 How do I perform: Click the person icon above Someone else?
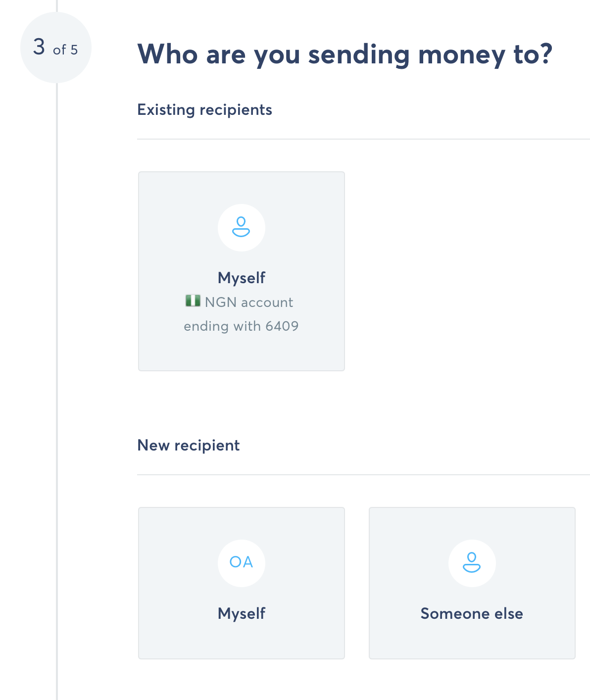click(472, 563)
